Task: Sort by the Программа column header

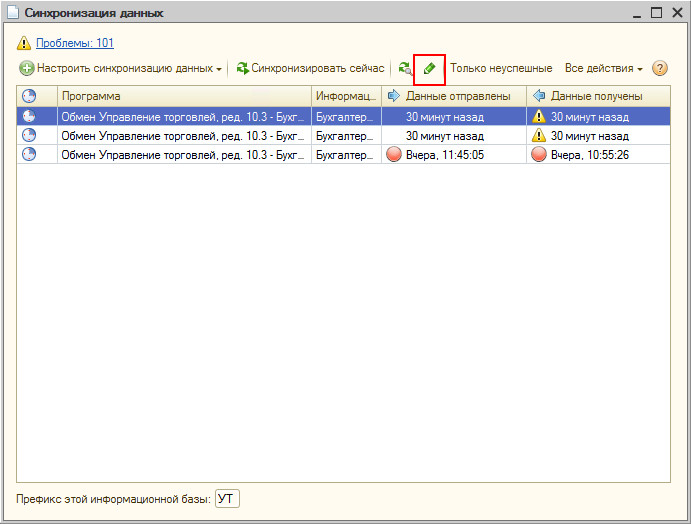Action: (x=184, y=96)
